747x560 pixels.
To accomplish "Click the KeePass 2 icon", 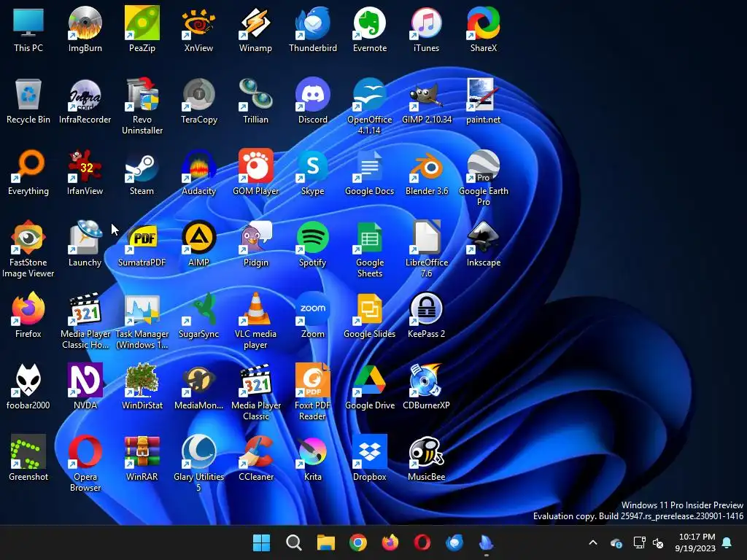I will (x=426, y=308).
